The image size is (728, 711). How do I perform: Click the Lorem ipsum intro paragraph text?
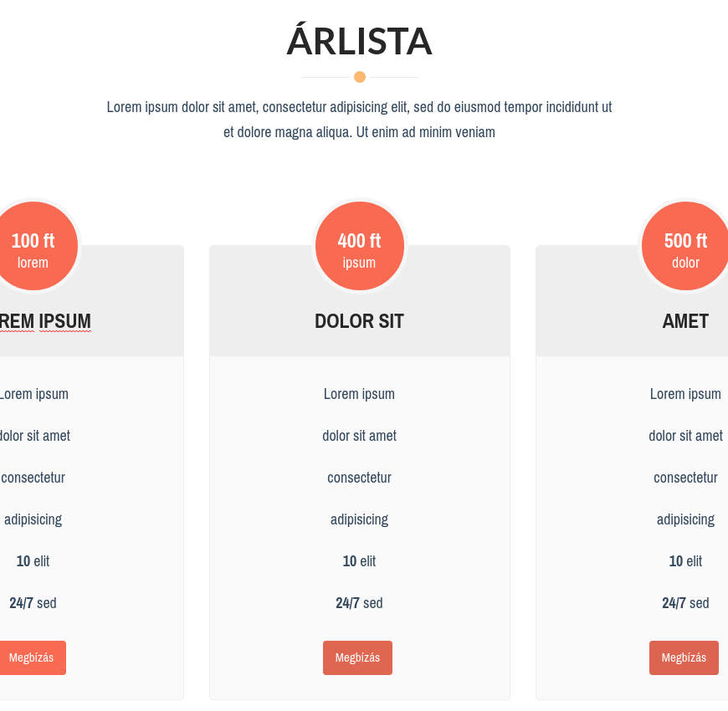click(360, 120)
